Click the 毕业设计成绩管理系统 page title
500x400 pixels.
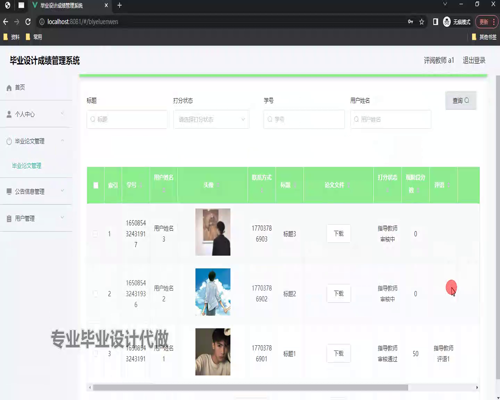(x=45, y=61)
